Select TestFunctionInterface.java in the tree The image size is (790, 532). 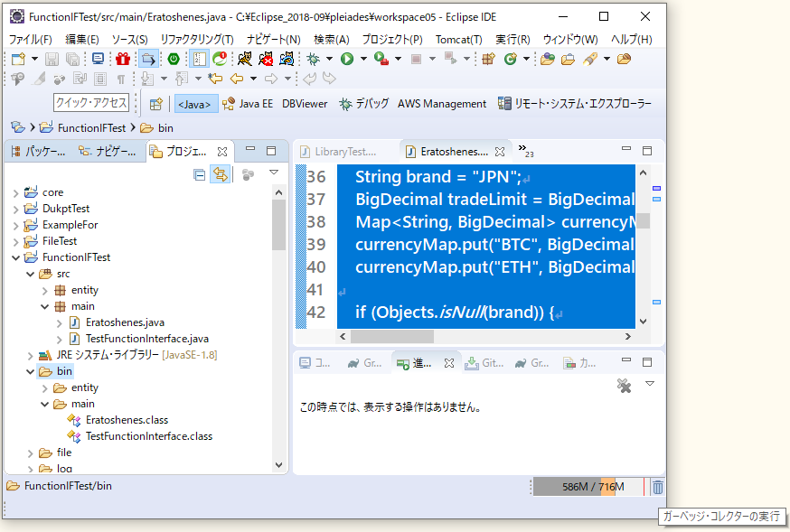[147, 339]
